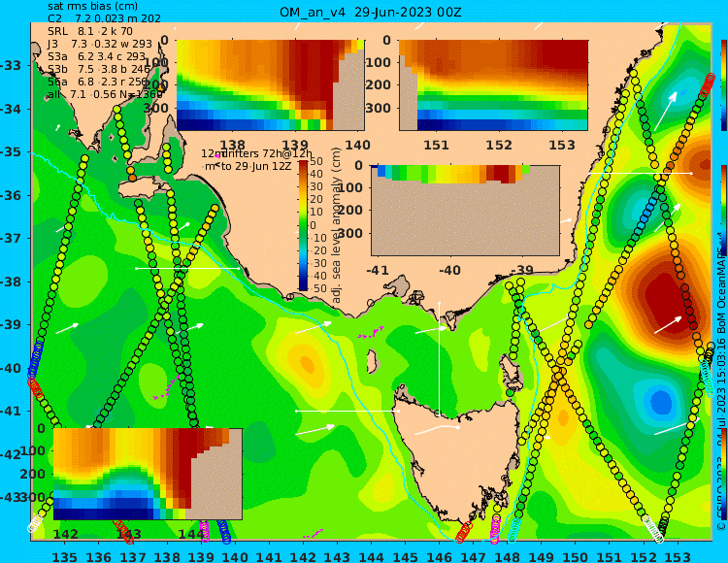Click the vertical white transect line at 146E
The image size is (728, 563).
pyautogui.click(x=439, y=357)
